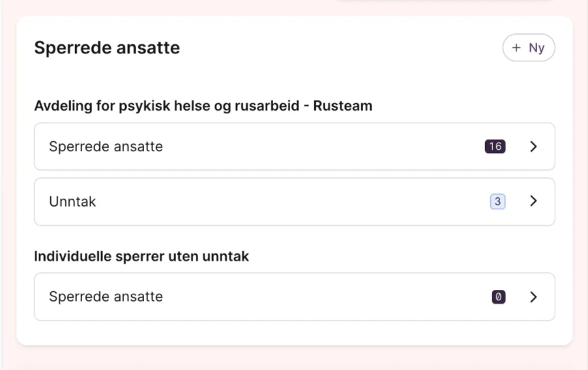The height and width of the screenshot is (370, 588).
Task: Click the 'Avdeling for psykisk helse og rusarbeid' heading
Action: (166, 106)
